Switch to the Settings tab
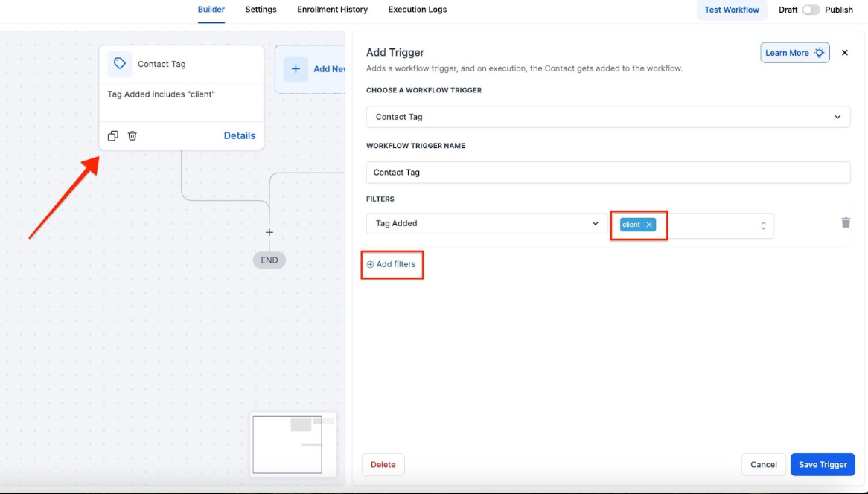The height and width of the screenshot is (494, 868). [261, 10]
